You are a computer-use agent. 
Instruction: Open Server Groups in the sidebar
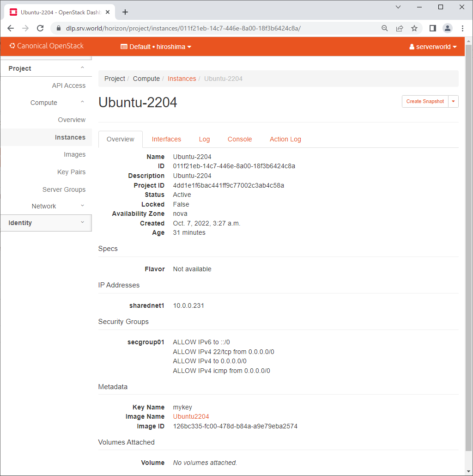coord(64,189)
